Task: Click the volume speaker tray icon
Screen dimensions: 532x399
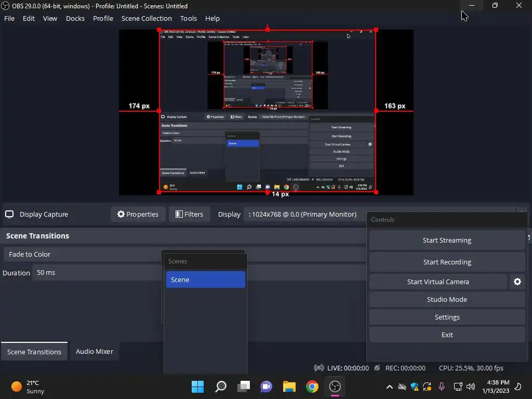Action: pyautogui.click(x=471, y=387)
